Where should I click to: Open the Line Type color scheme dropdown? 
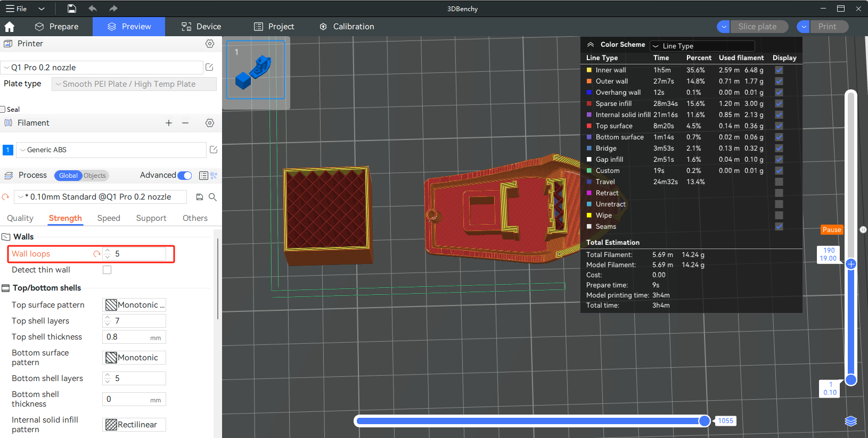pos(702,46)
